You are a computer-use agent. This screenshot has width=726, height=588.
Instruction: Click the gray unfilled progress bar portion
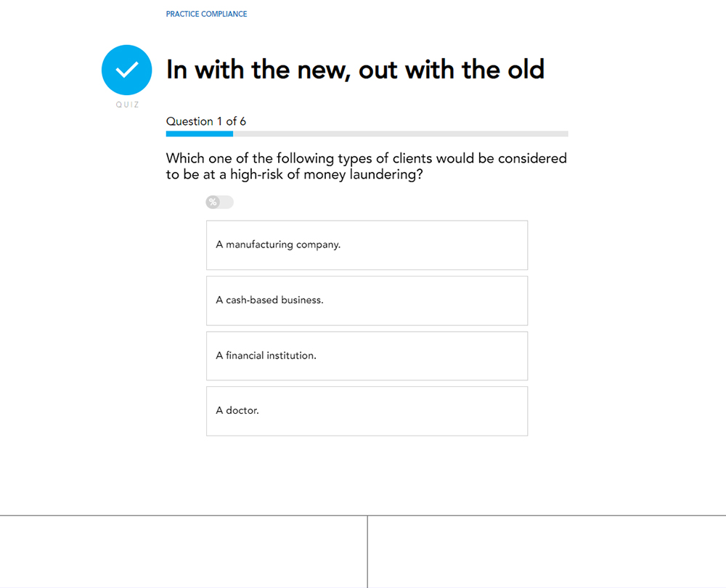[x=399, y=134]
